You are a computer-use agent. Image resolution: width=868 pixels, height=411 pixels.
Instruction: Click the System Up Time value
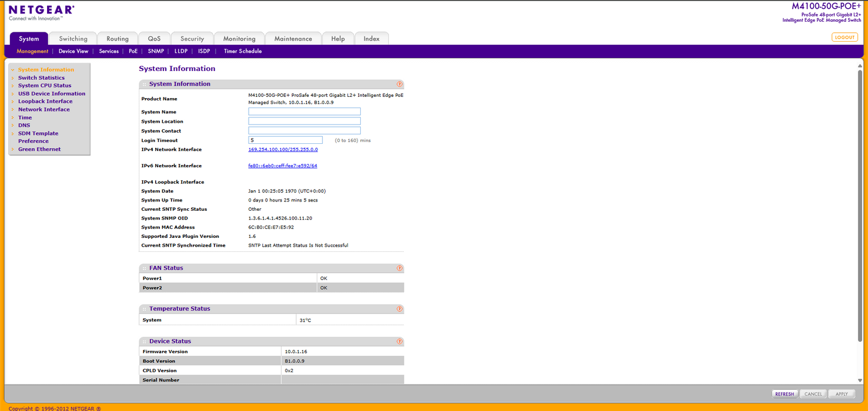[283, 200]
